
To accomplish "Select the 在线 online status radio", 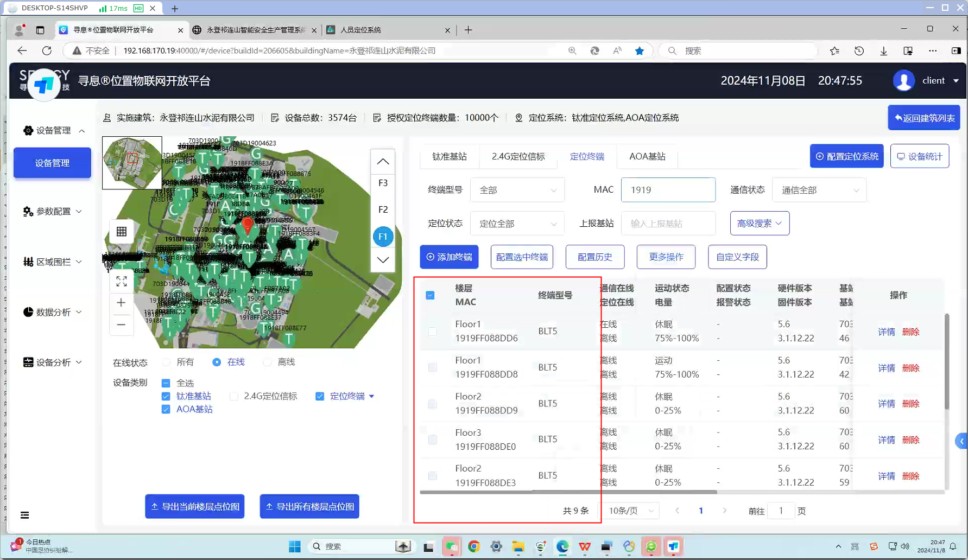I will [217, 362].
